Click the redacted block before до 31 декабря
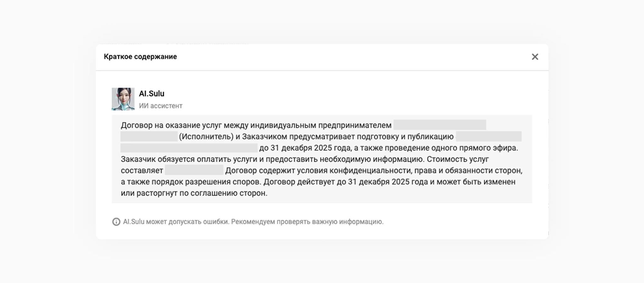The height and width of the screenshot is (283, 644). click(189, 148)
